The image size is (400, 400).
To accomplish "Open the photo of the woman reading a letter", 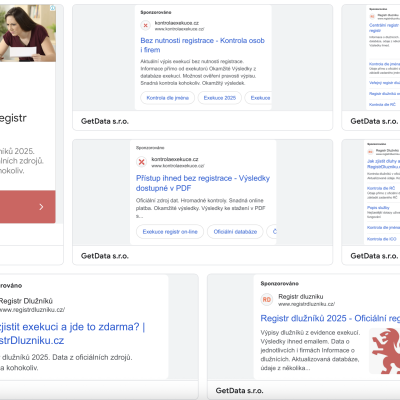I will click(28, 33).
